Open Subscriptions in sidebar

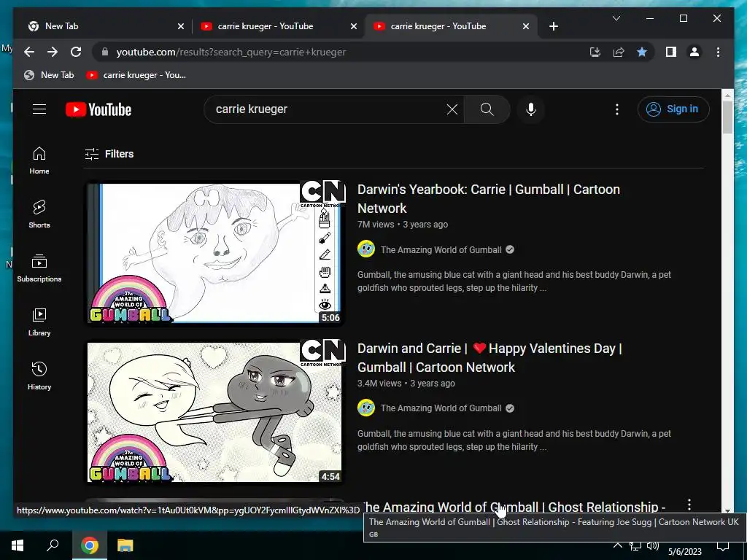(x=39, y=268)
